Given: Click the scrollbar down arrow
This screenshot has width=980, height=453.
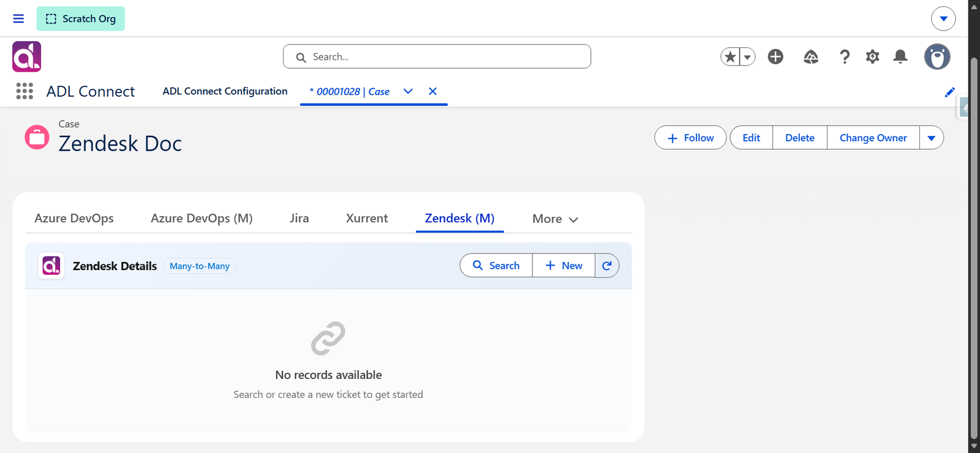Looking at the screenshot, I should pos(974,446).
